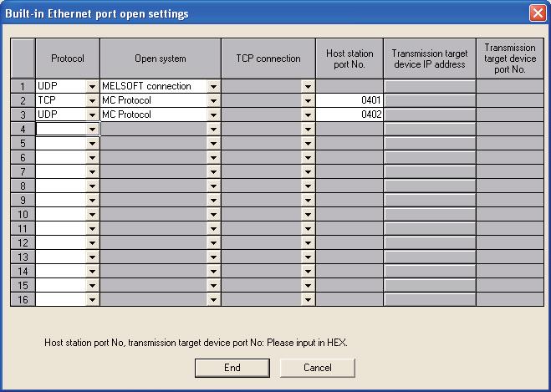The height and width of the screenshot is (392, 551).
Task: Expand Protocol dropdown in row 2
Action: 92,100
